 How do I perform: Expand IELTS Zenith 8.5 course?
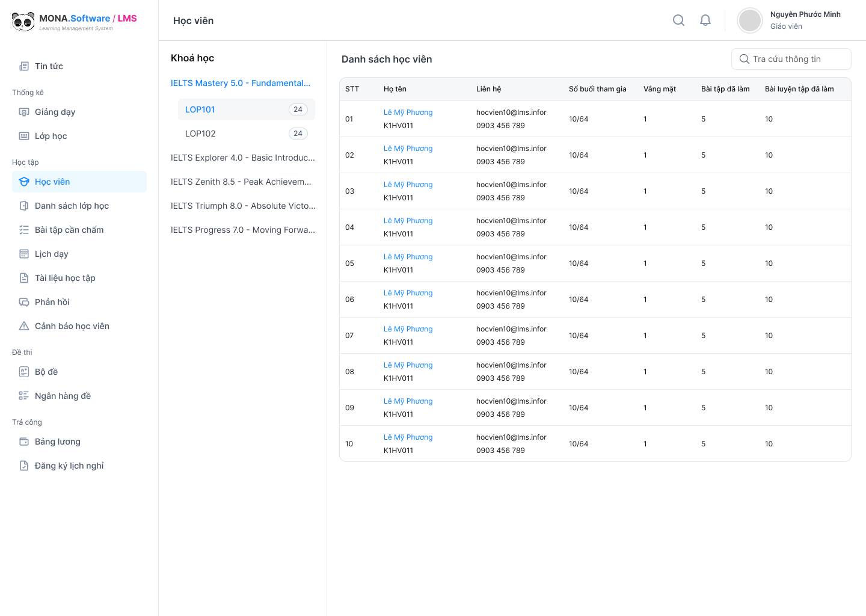(241, 182)
